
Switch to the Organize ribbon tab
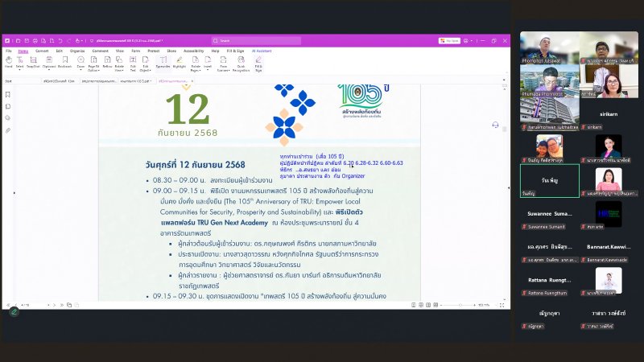coord(77,51)
